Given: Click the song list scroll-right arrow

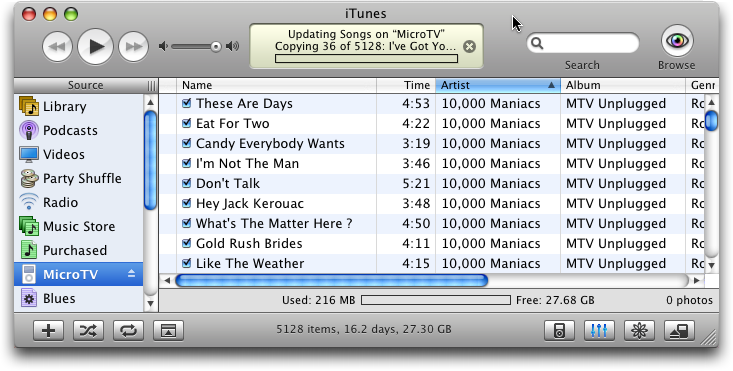Looking at the screenshot, I should (697, 280).
